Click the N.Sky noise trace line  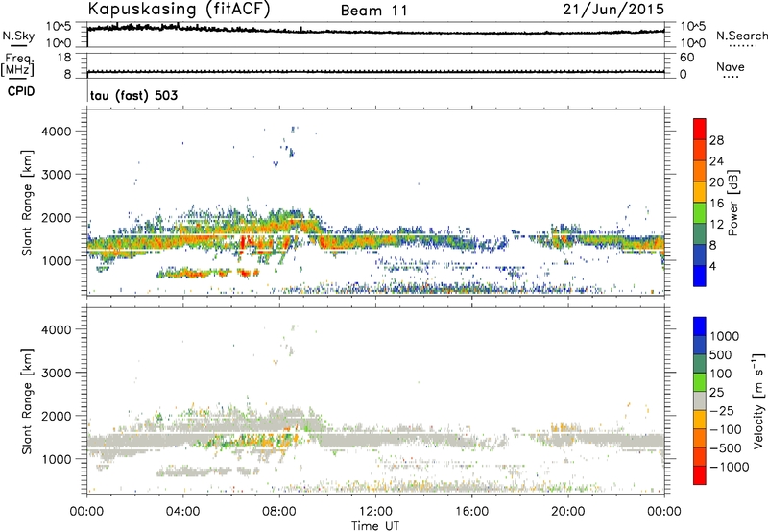click(375, 31)
